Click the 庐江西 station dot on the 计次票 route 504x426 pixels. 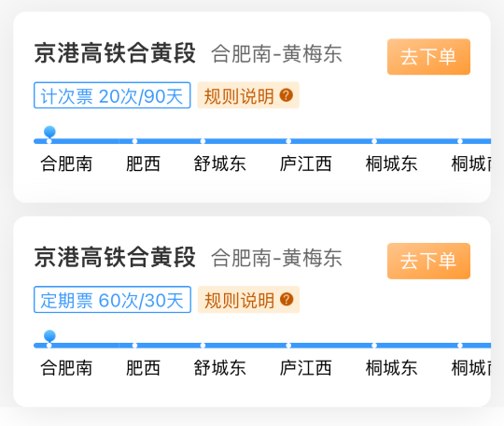[x=288, y=141]
